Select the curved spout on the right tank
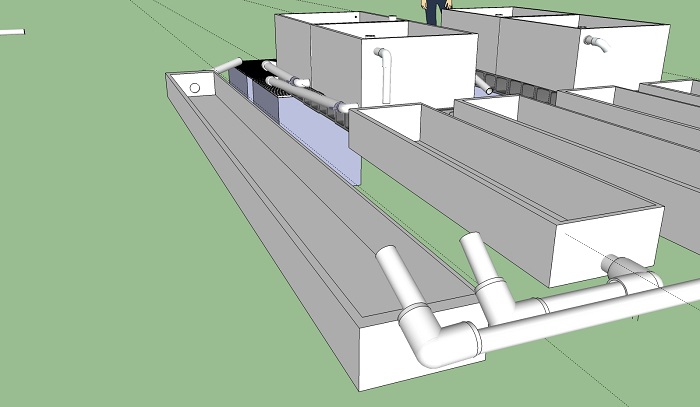 [596, 43]
